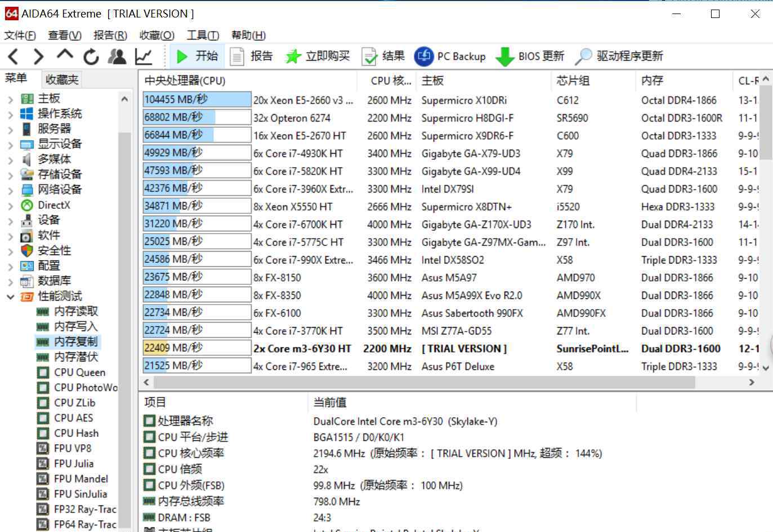Select 软件 in the tree

[x=48, y=235]
